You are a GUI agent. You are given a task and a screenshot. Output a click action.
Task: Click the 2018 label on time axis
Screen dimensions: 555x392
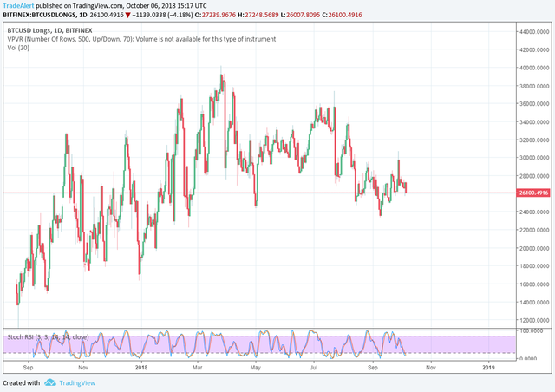(141, 368)
